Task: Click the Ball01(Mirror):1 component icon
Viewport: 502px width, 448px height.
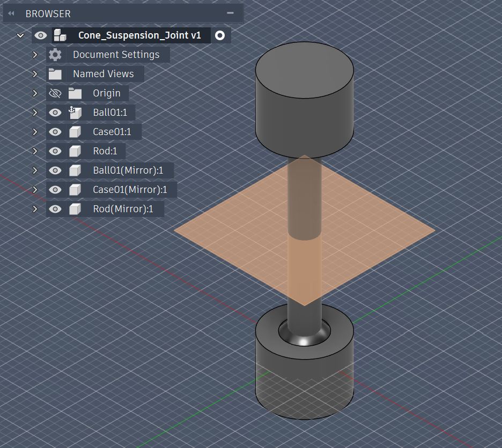Action: (x=74, y=170)
